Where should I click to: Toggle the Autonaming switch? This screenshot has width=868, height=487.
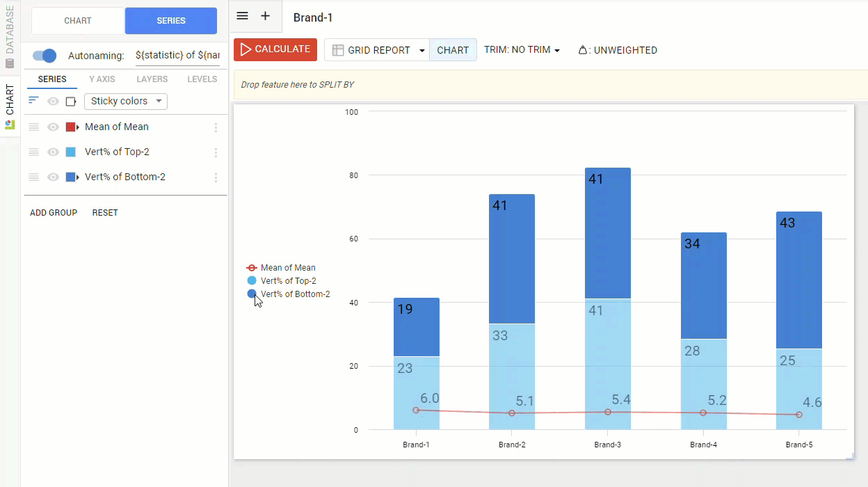(x=45, y=56)
